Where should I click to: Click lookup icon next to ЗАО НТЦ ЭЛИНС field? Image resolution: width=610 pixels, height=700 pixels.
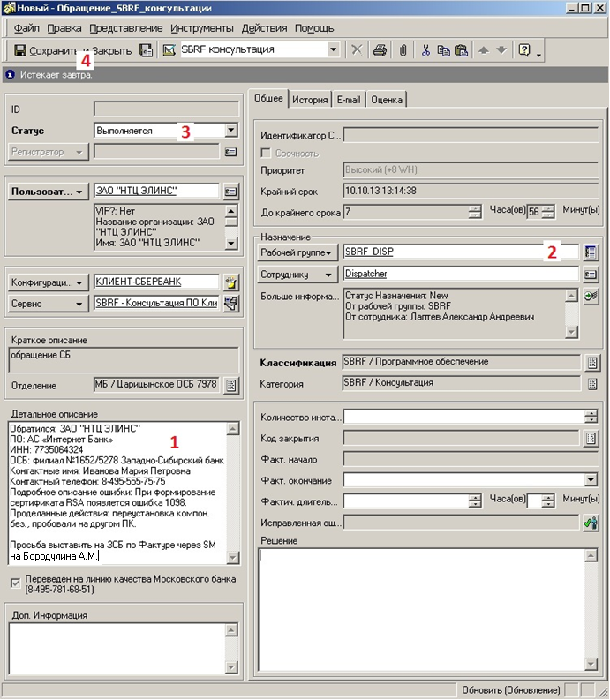231,191
